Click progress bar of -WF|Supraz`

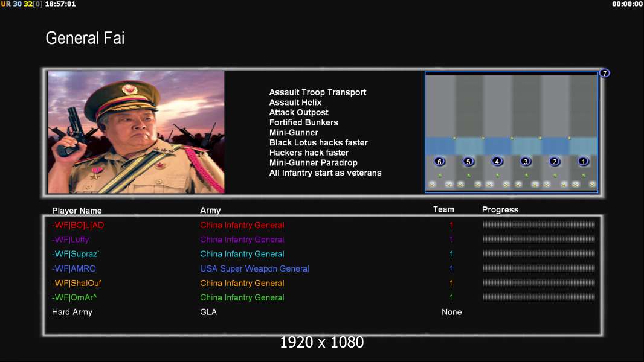(x=539, y=254)
